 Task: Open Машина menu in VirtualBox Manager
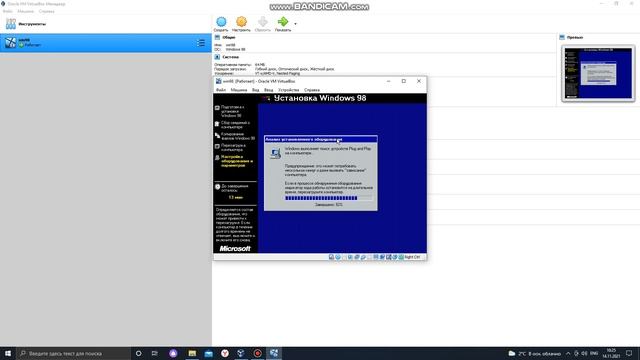pos(25,11)
